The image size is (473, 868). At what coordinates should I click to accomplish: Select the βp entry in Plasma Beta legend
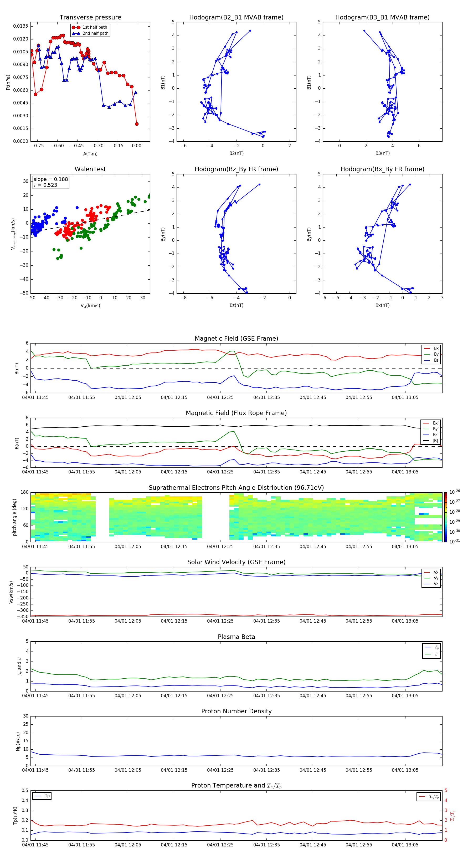click(x=431, y=647)
